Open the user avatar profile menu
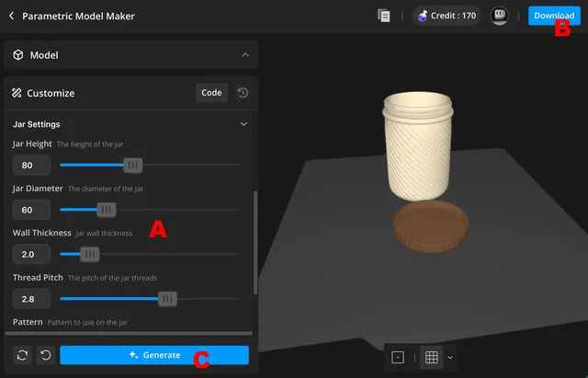The height and width of the screenshot is (378, 588). [x=500, y=16]
